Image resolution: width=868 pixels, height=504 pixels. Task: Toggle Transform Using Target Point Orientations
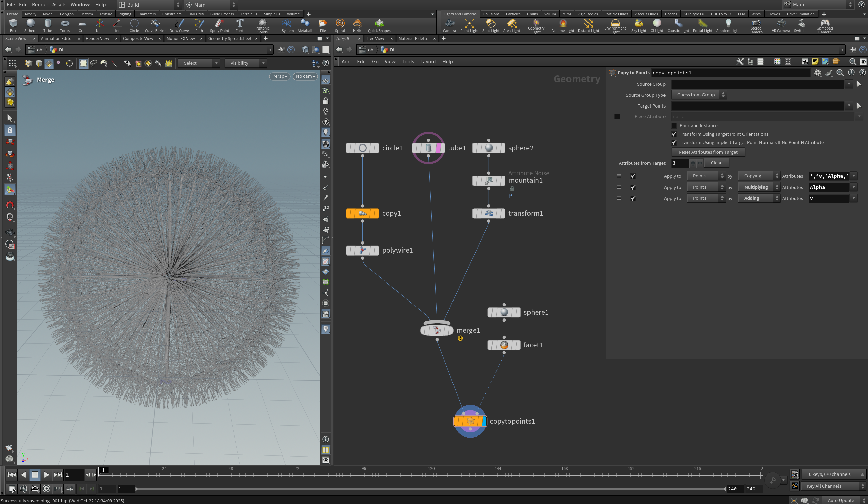674,134
